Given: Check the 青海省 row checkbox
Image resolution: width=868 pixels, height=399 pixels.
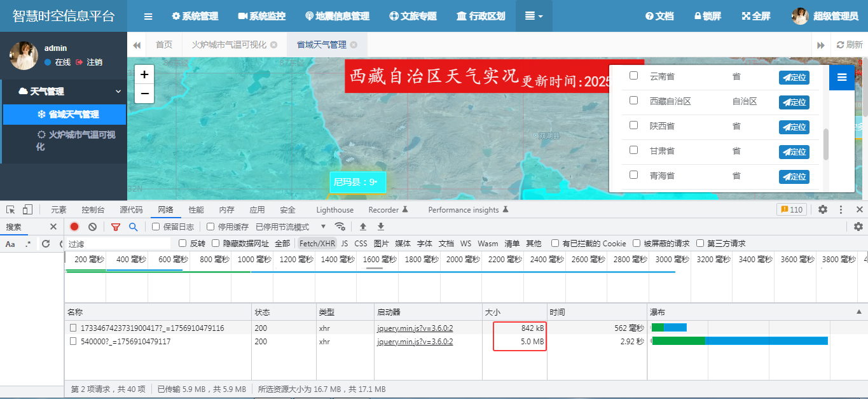Looking at the screenshot, I should (633, 175).
